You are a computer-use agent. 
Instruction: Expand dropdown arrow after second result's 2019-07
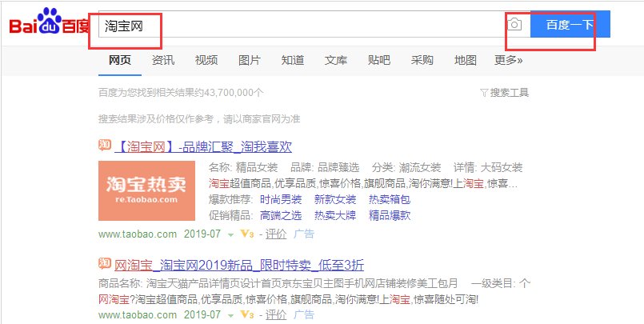coord(230,315)
